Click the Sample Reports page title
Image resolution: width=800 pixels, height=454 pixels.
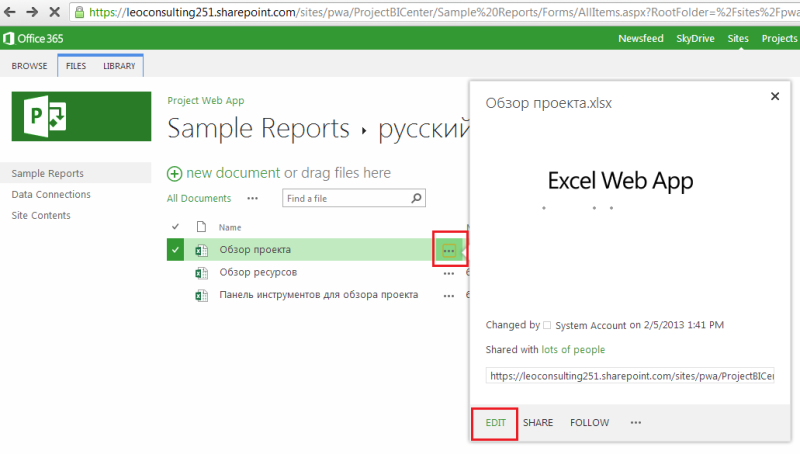(x=258, y=128)
